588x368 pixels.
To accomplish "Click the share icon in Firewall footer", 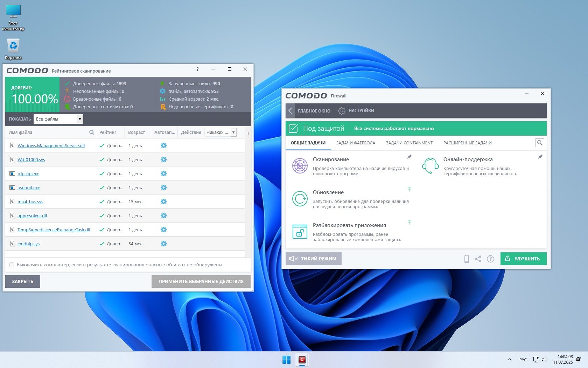I will [x=478, y=259].
